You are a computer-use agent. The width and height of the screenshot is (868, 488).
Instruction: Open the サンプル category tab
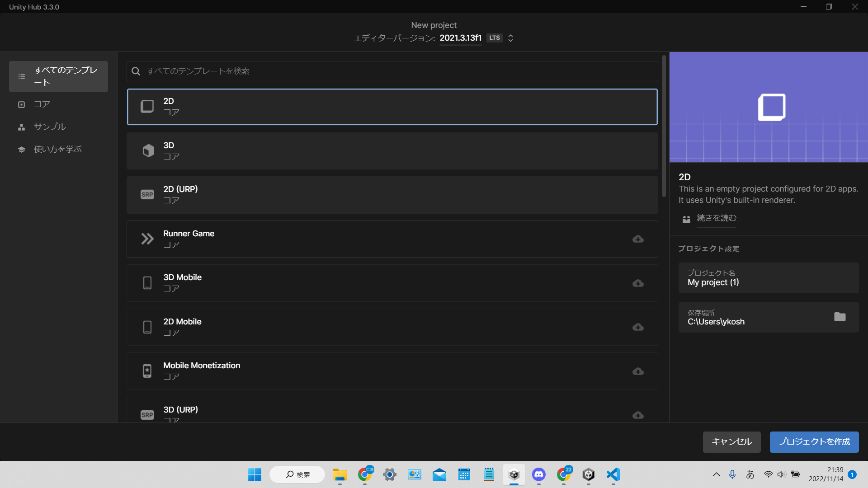49,127
